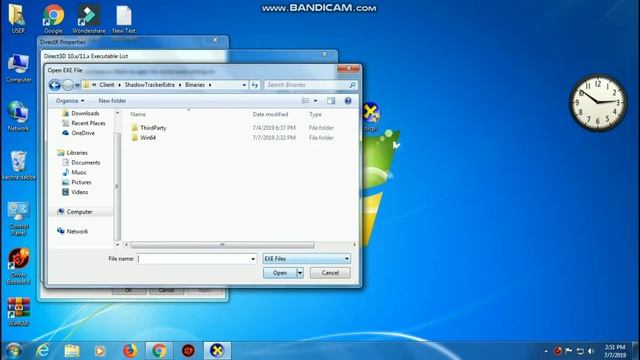Image resolution: width=640 pixels, height=360 pixels.
Task: Click the search magnifier icon in Search Binaries
Action: pyautogui.click(x=352, y=85)
